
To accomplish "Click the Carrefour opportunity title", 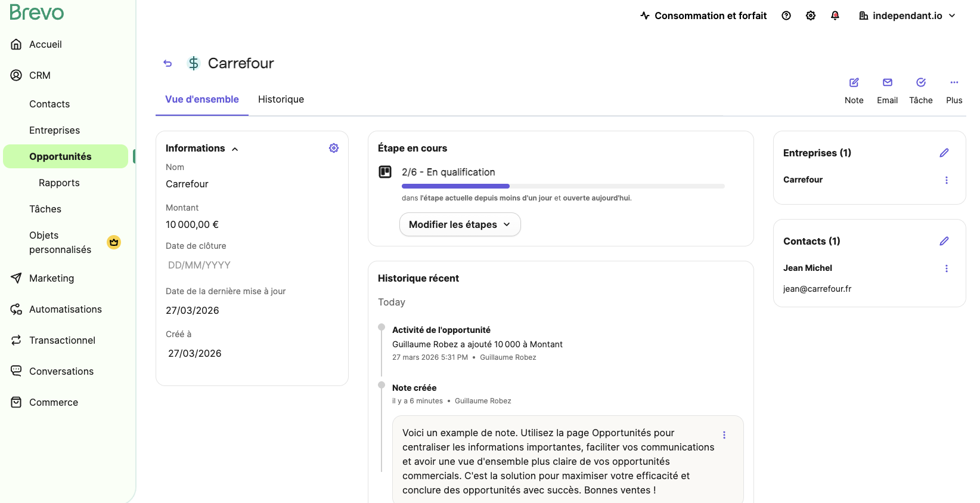I will click(x=241, y=63).
